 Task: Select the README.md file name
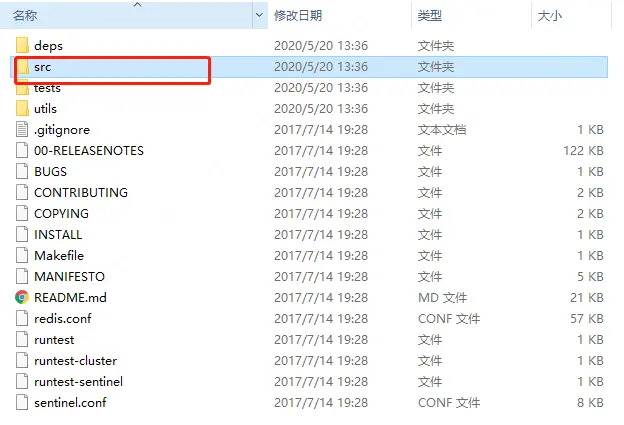tap(70, 298)
